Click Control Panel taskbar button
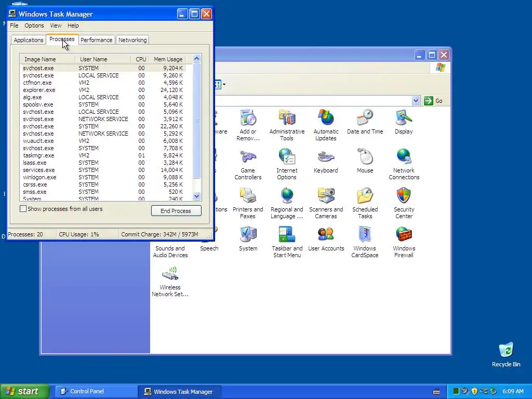 click(96, 391)
